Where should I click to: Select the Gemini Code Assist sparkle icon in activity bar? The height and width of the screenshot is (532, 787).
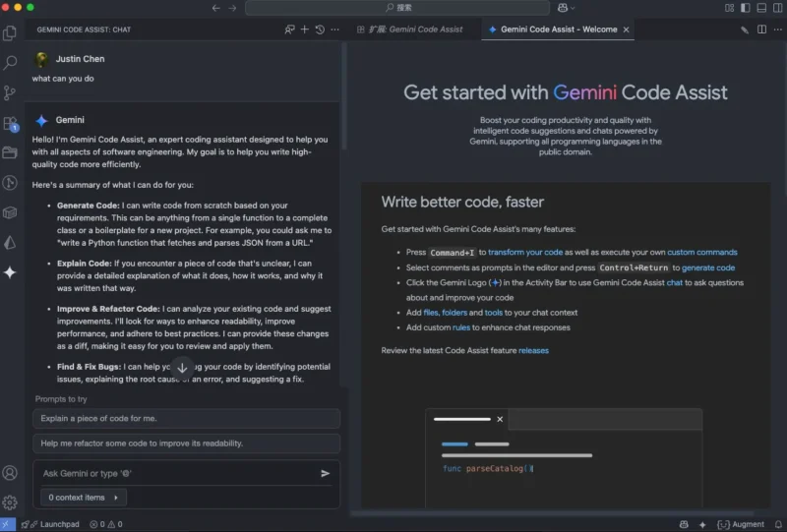10,272
